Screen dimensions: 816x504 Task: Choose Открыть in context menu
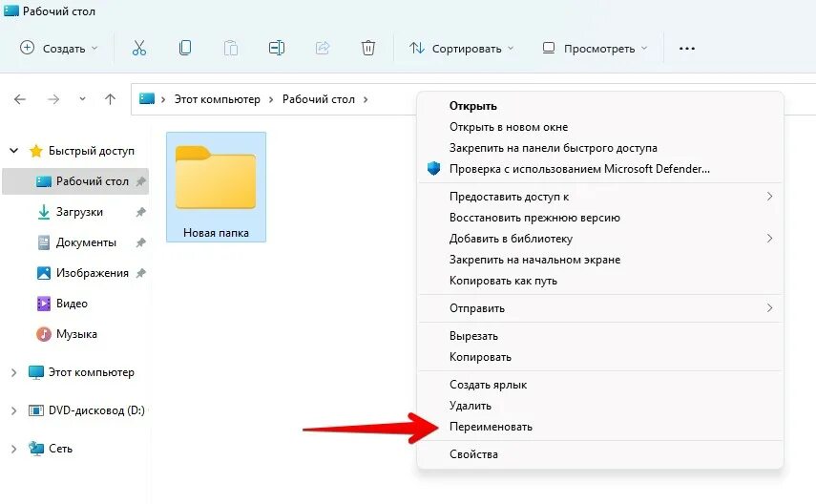[600, 106]
